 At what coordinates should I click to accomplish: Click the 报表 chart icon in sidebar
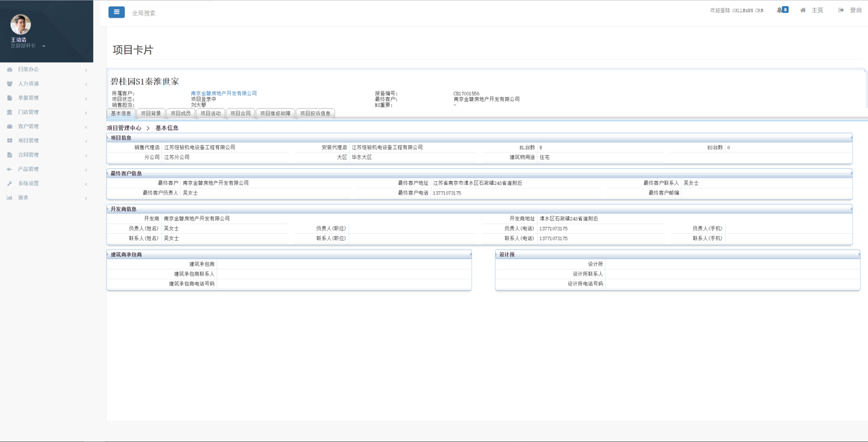coord(9,198)
